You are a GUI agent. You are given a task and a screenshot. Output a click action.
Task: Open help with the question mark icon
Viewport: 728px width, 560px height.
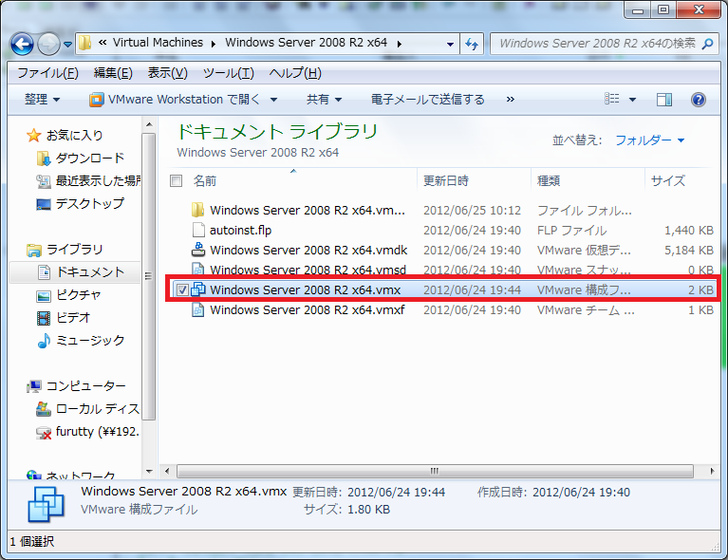point(699,100)
